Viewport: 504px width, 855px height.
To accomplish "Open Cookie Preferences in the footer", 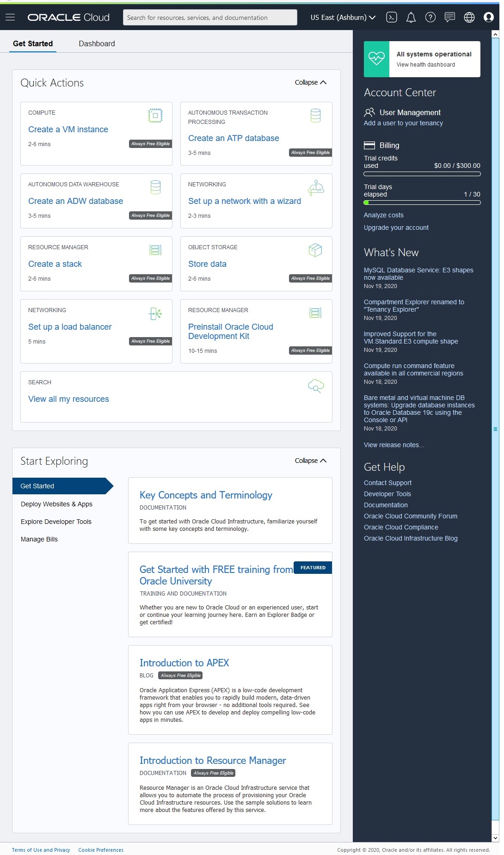I will pos(101,850).
